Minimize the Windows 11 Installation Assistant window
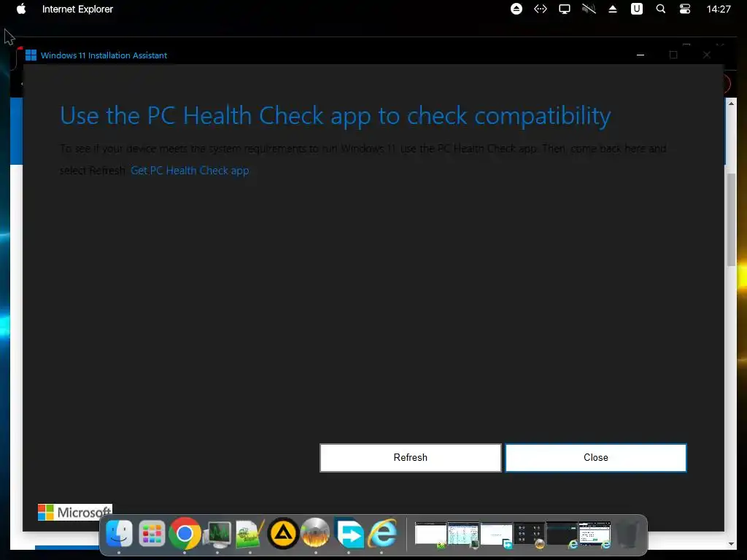 pos(640,55)
